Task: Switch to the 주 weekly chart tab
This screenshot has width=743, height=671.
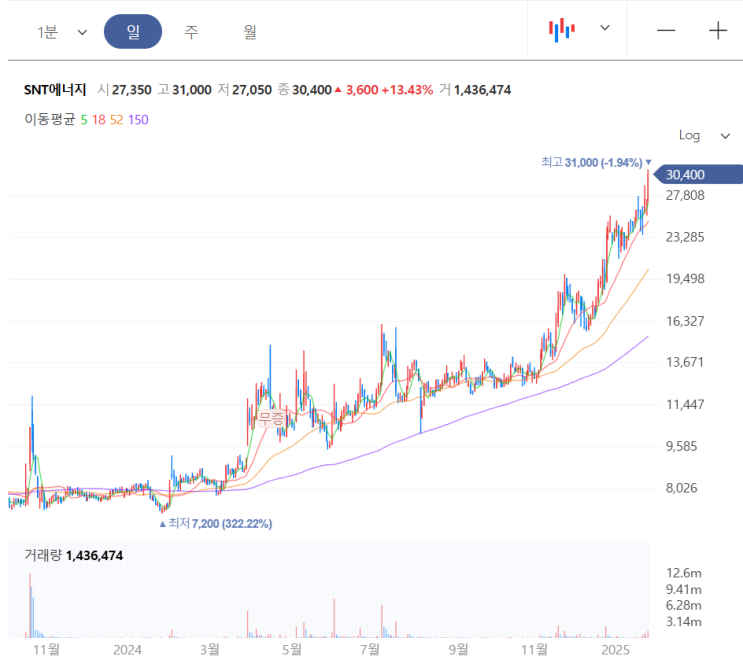Action: pyautogui.click(x=191, y=32)
